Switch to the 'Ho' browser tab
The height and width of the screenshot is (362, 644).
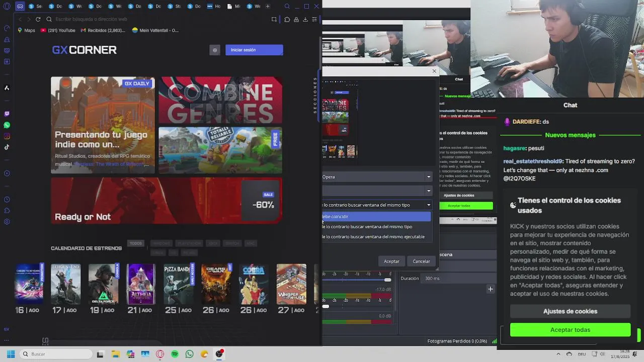(214, 7)
